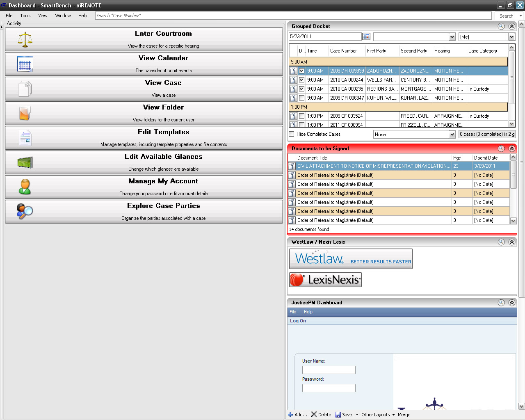Focus the Search Case Number field

293,16
